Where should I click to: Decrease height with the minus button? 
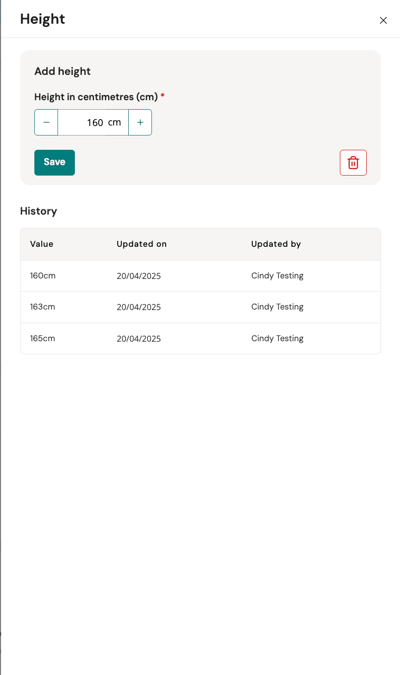pos(46,122)
